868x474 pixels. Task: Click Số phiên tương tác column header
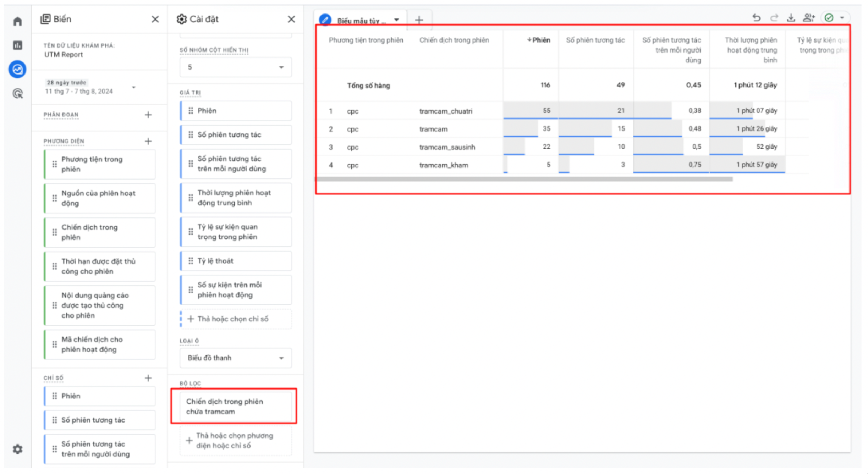(595, 40)
